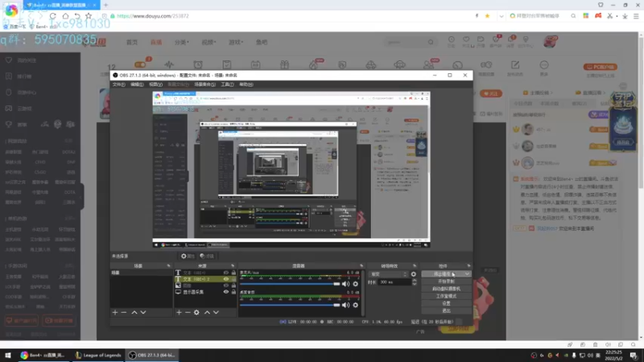This screenshot has height=362, width=644.
Task: Expand the 游戏 menu in Douyu navigation
Action: point(236,43)
